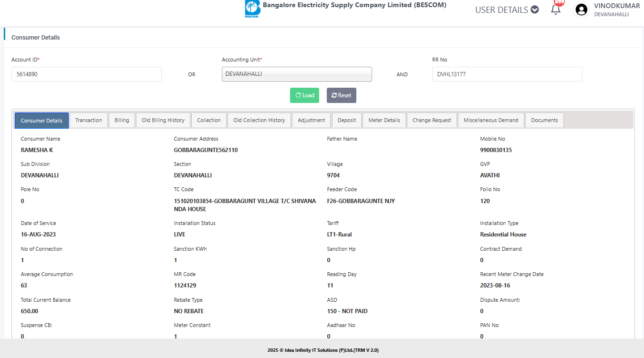Click the green Load button

click(x=304, y=95)
